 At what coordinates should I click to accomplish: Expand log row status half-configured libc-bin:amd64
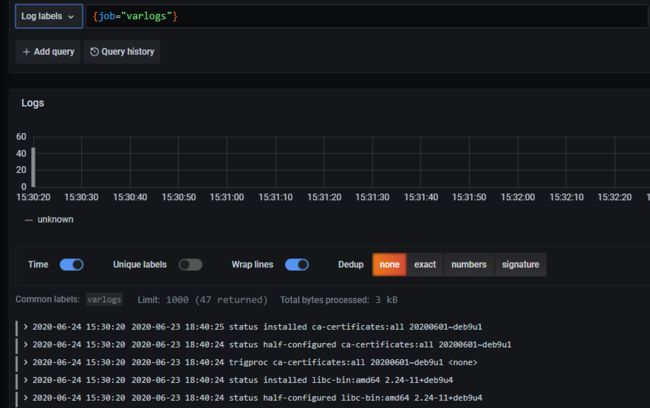point(26,398)
